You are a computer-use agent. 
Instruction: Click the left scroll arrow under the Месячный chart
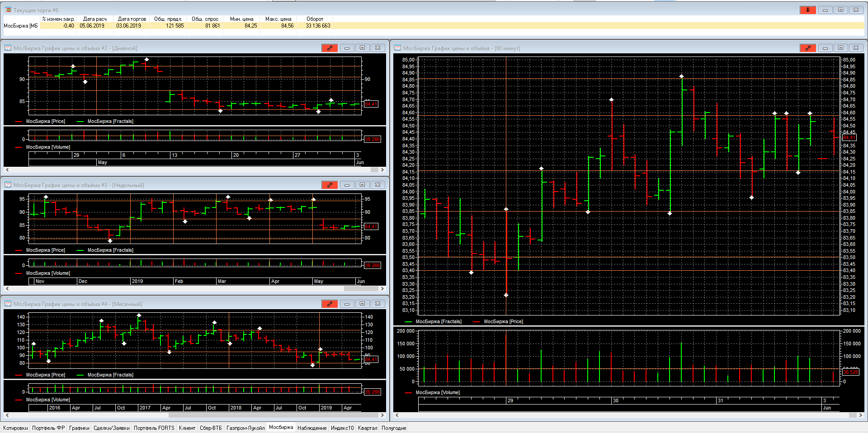tap(7, 415)
